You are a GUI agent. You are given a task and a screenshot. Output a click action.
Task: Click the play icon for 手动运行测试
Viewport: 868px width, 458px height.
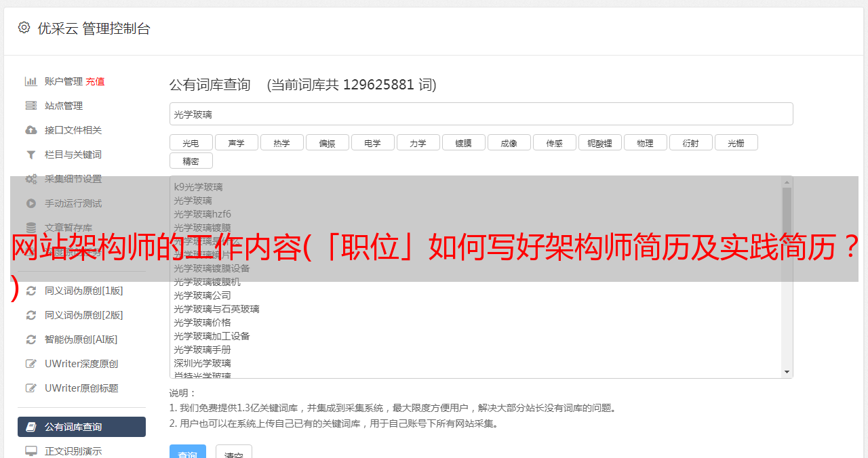pos(31,203)
